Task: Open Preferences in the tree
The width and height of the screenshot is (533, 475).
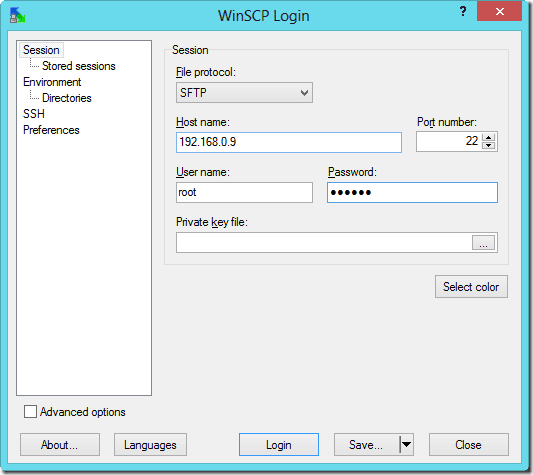Action: pyautogui.click(x=51, y=130)
